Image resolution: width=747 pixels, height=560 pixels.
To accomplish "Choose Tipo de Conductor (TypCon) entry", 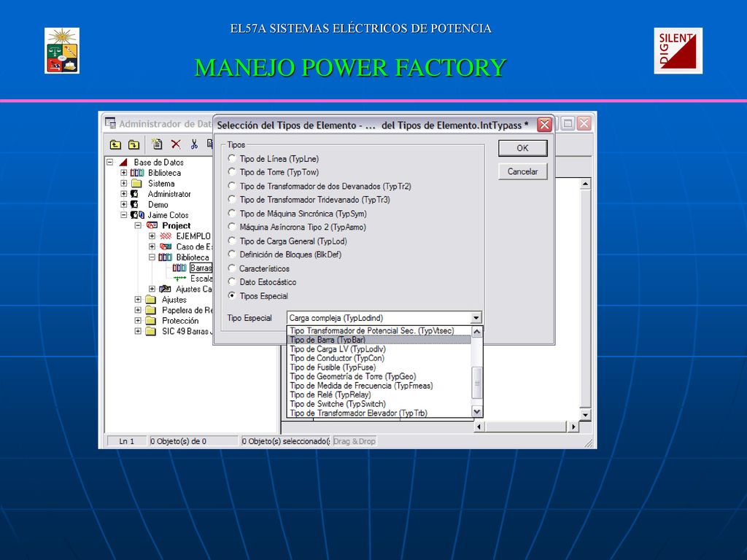I will (x=379, y=358).
